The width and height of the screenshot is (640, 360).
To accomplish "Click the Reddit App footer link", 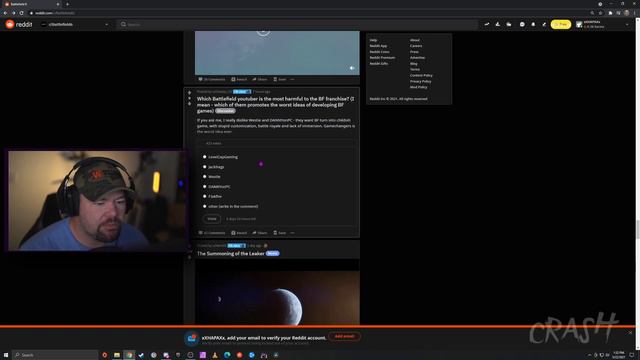I will pos(378,46).
